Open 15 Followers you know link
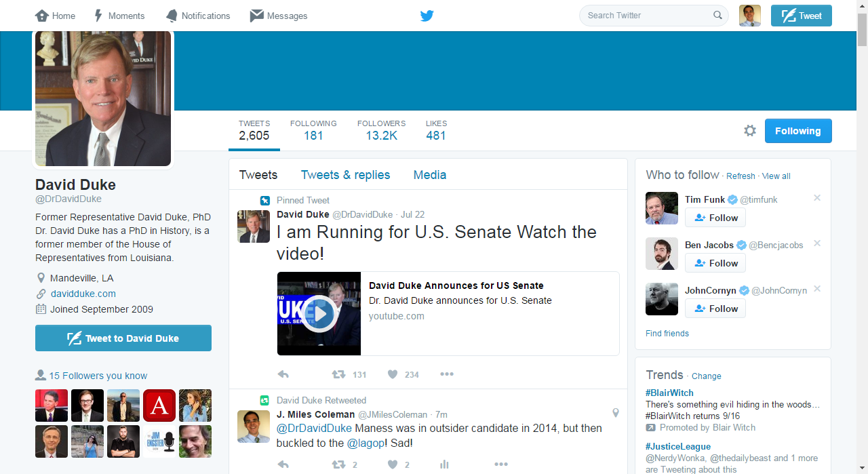Image resolution: width=868 pixels, height=474 pixels. click(98, 376)
